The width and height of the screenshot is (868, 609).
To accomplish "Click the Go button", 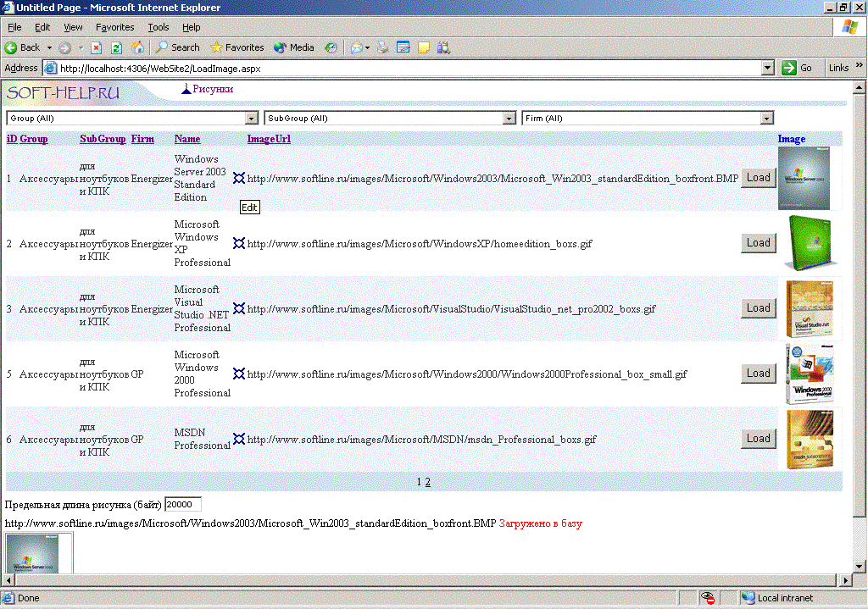I will pos(797,68).
